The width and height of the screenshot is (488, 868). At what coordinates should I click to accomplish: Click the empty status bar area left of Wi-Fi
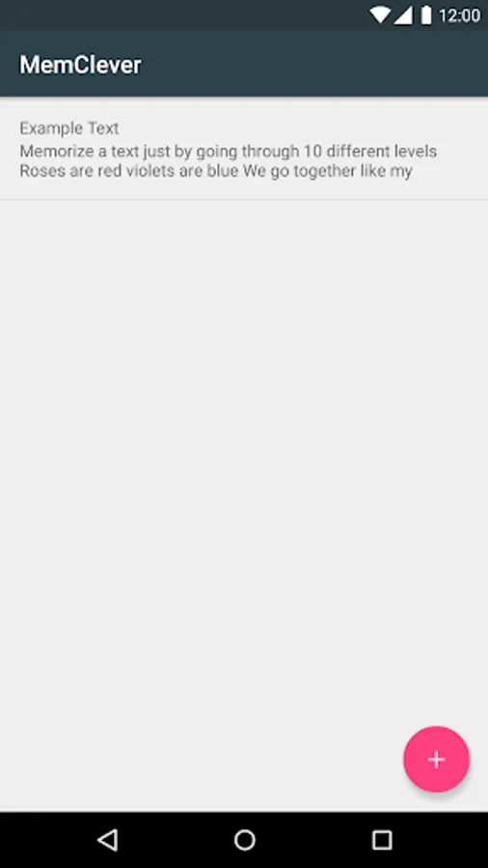[x=182, y=14]
